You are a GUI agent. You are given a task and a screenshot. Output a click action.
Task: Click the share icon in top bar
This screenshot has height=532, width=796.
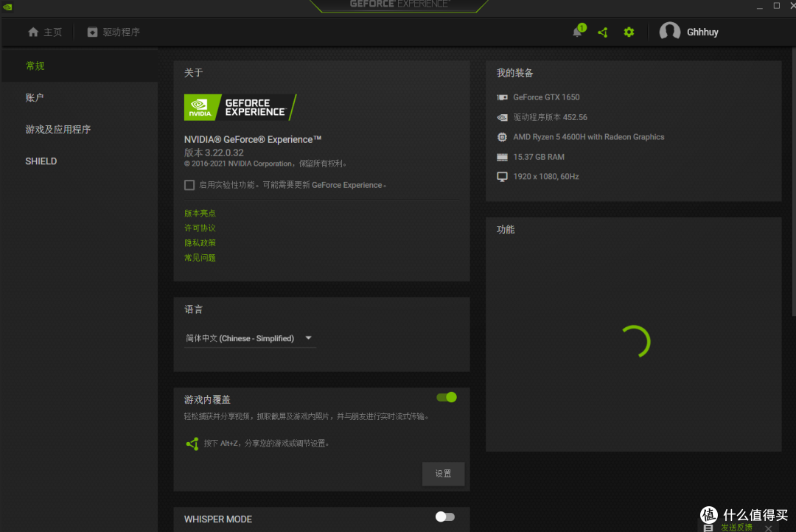[603, 32]
